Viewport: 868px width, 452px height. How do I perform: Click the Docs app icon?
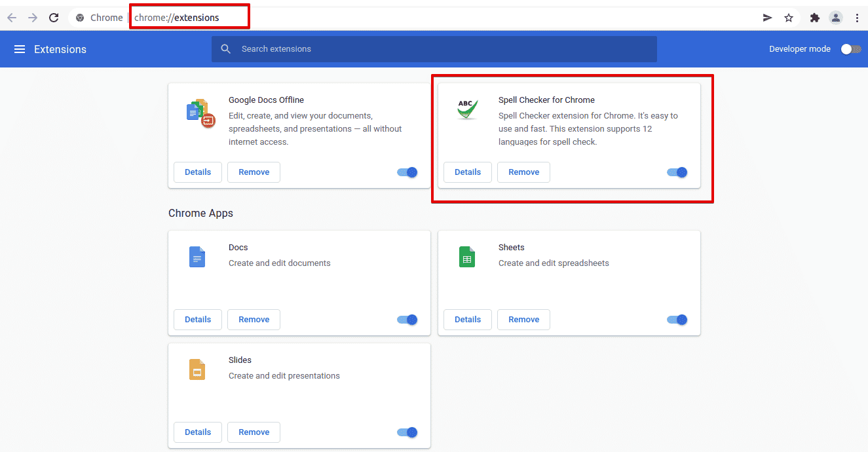click(x=197, y=257)
